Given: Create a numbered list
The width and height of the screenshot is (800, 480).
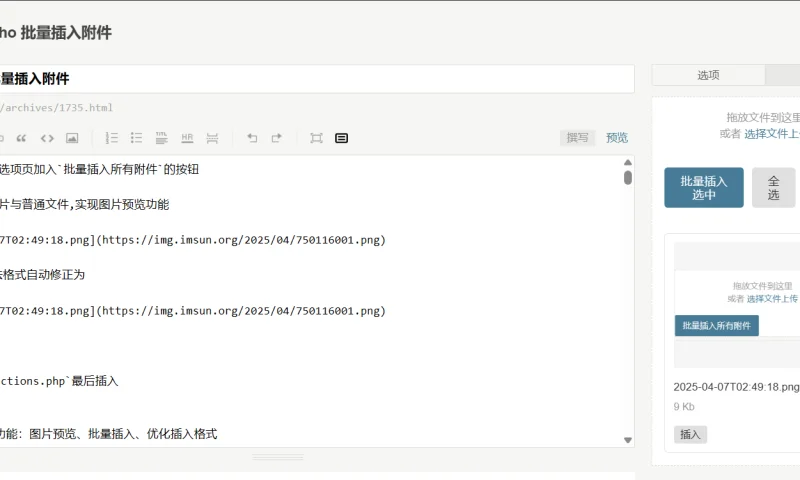Looking at the screenshot, I should click(x=112, y=138).
